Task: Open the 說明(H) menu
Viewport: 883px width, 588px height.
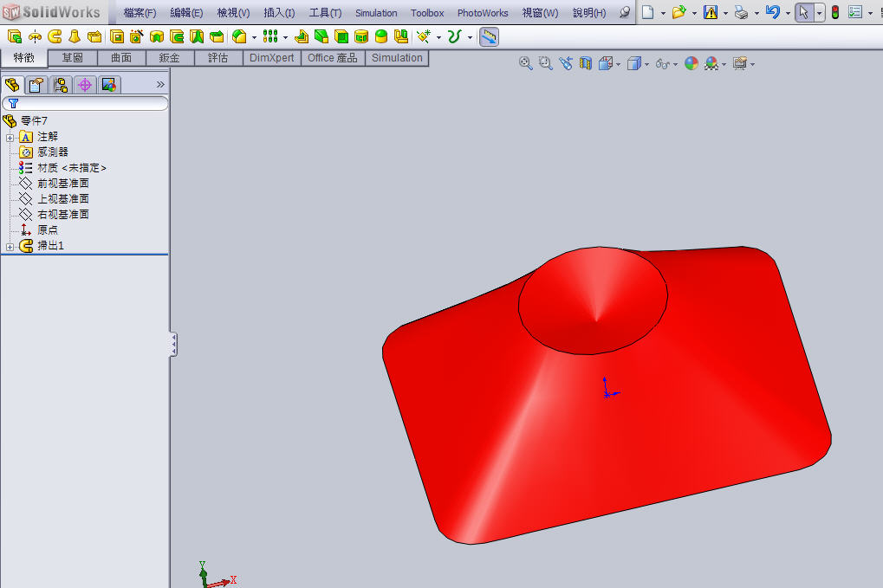Action: pos(589,12)
